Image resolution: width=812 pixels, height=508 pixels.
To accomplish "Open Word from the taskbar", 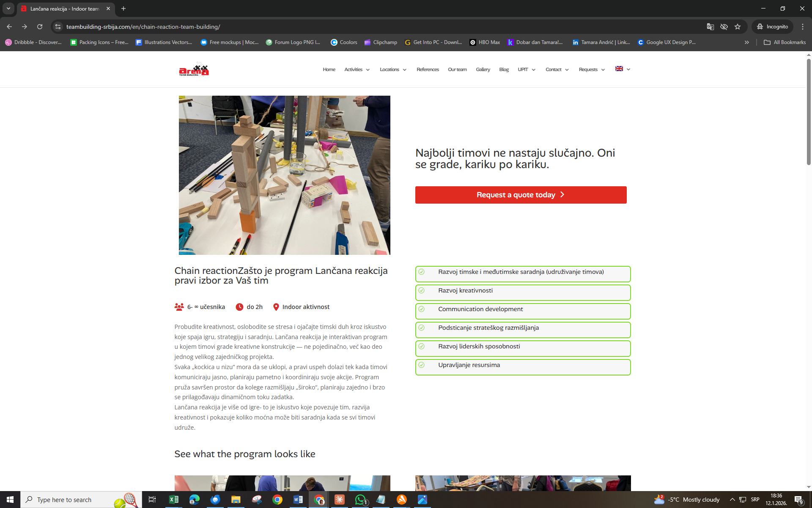I will (298, 500).
